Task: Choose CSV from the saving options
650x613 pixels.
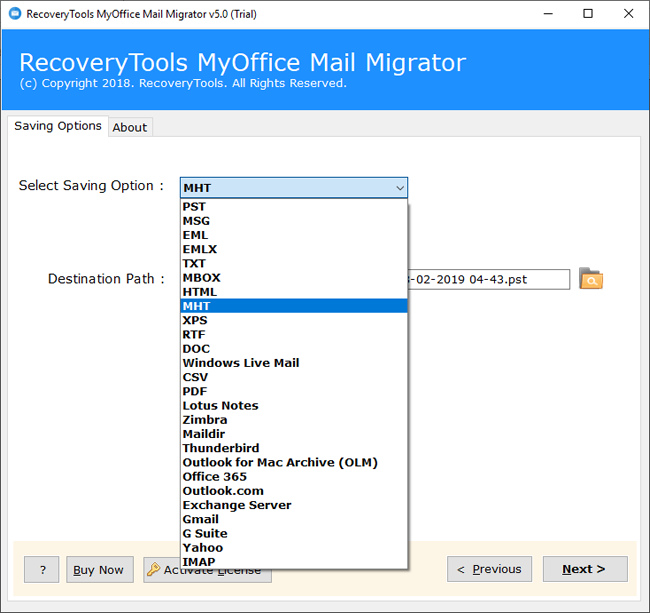Action: (x=294, y=377)
